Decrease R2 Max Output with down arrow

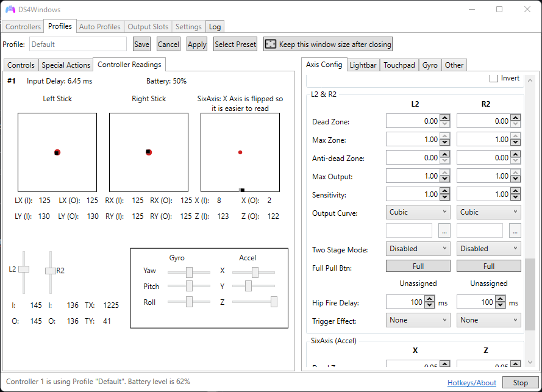click(516, 179)
